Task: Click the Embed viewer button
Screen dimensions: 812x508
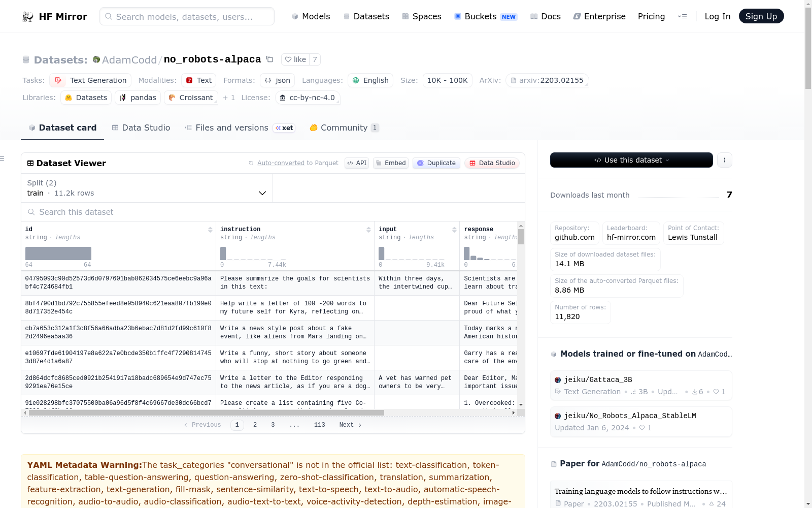Action: pyautogui.click(x=391, y=163)
